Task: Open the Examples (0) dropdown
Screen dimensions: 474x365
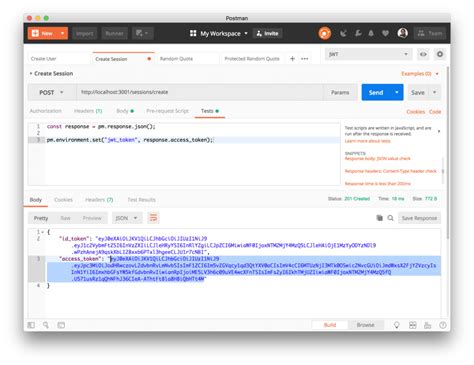Action: (420, 74)
